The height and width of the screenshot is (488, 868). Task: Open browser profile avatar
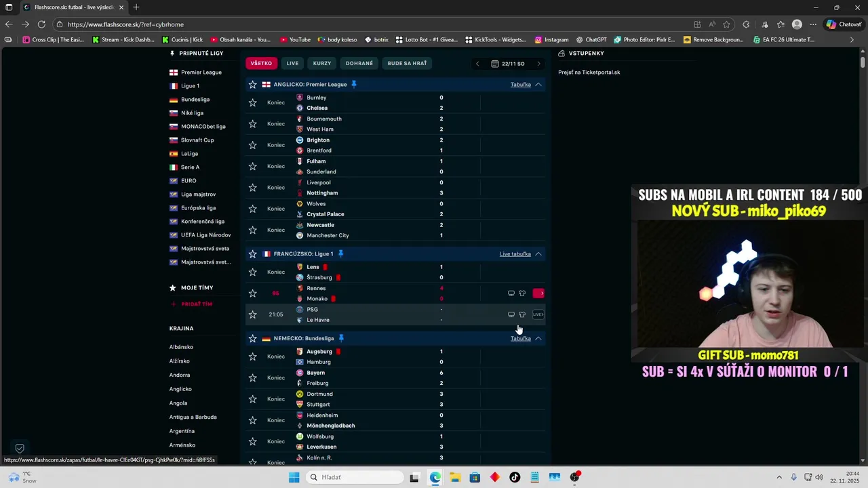click(797, 24)
